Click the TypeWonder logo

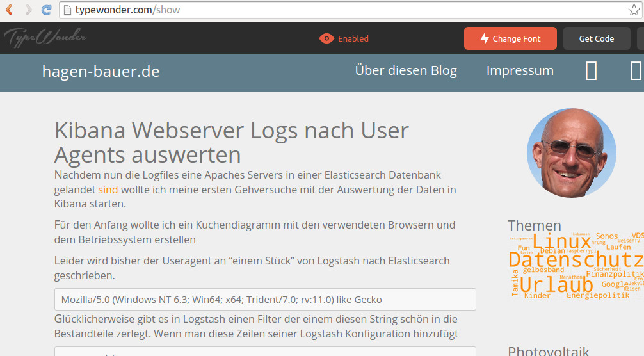(45, 38)
